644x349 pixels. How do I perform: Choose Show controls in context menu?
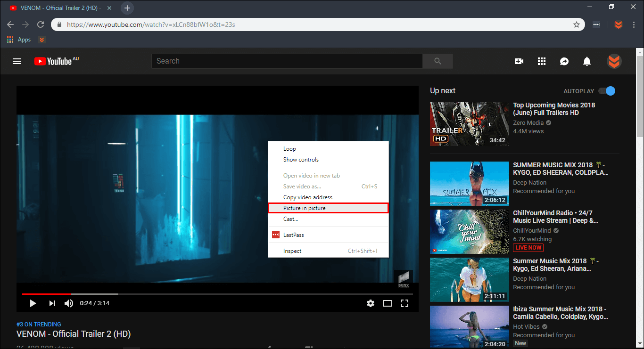[x=328, y=160]
